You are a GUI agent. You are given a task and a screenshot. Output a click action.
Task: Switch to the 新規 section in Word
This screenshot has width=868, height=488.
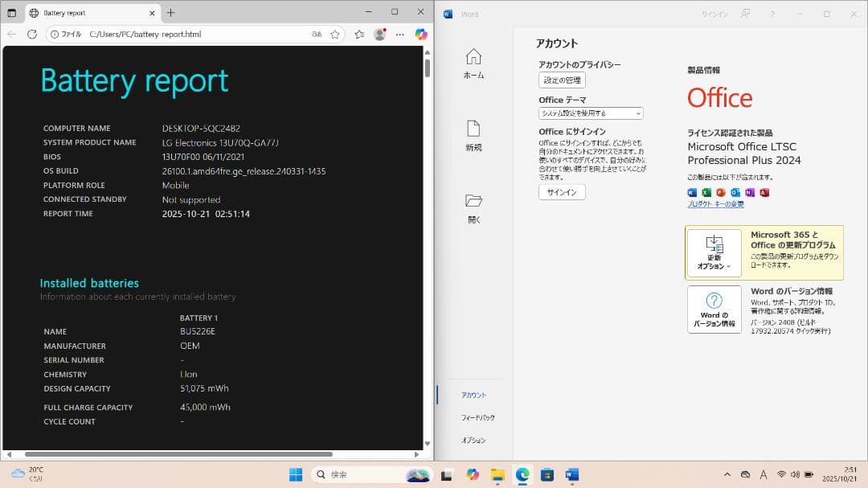pos(473,135)
